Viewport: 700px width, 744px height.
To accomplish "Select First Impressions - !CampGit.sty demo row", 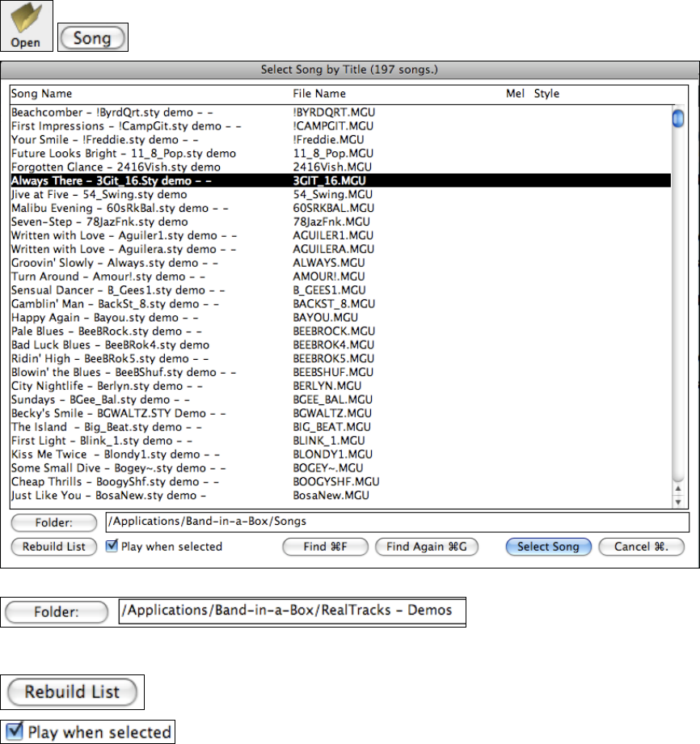I will point(340,126).
